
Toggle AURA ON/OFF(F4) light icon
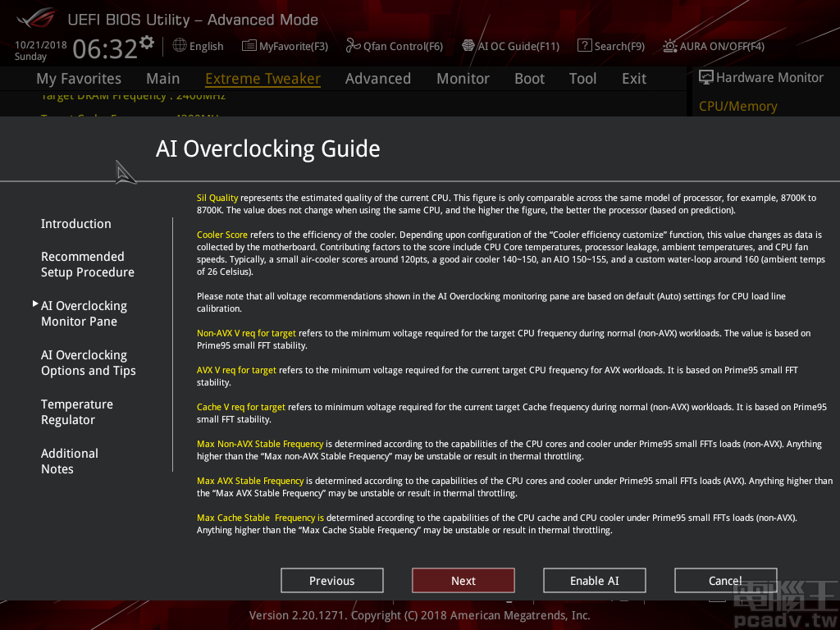[669, 46]
